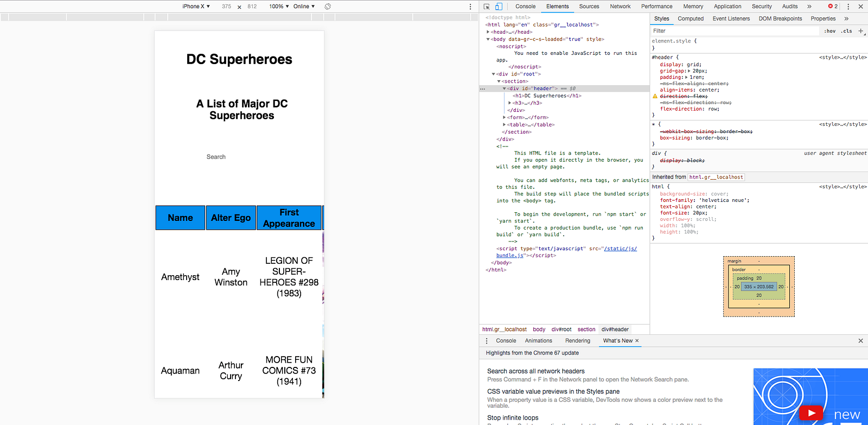Open the Application panel tab
Viewport: 868px width, 425px height.
[x=727, y=7]
